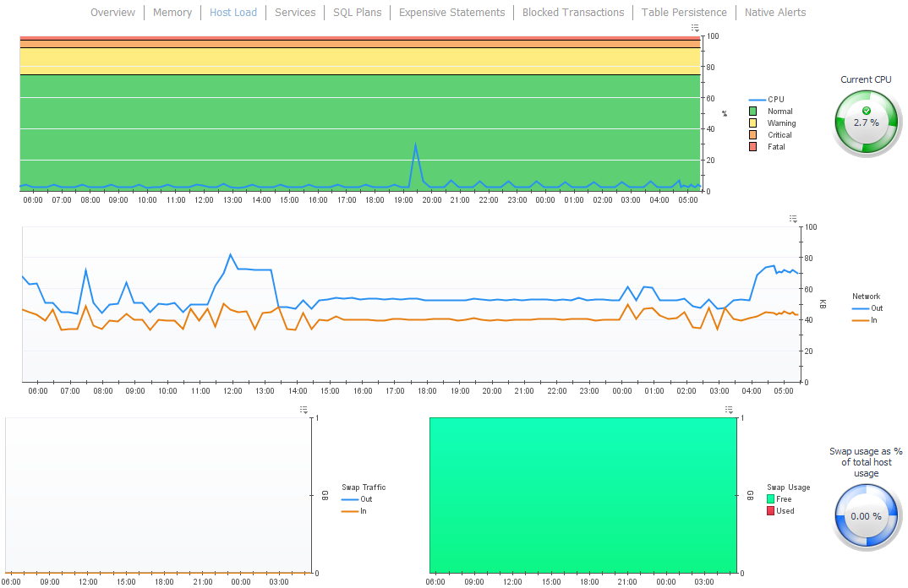Screen dimensions: 908x588
Task: Open the Blocked Transactions tab
Action: point(573,12)
